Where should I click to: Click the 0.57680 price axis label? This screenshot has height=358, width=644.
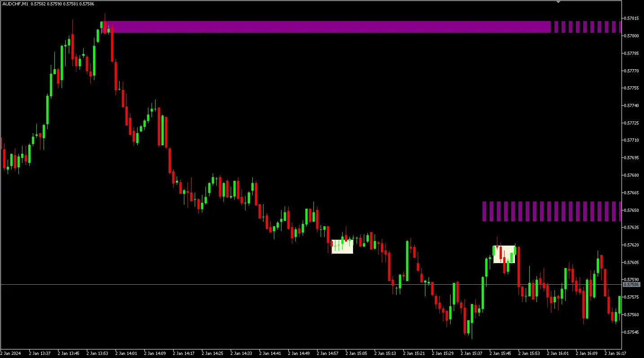coord(631,175)
